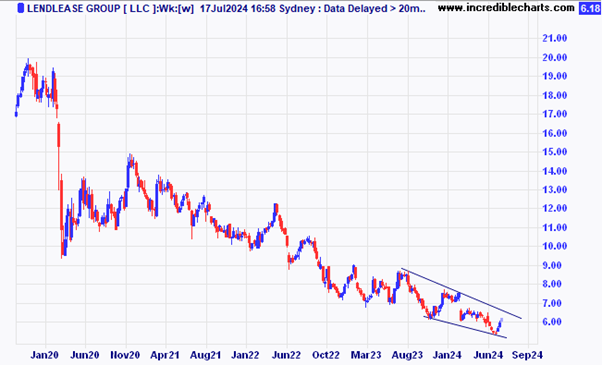
Task: Click the Jan20 date axis label
Action: (x=45, y=355)
